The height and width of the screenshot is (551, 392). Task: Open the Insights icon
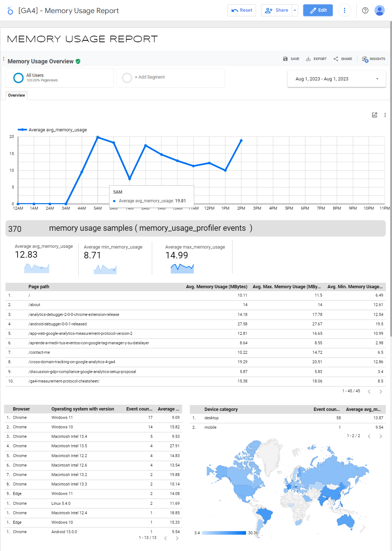click(365, 59)
